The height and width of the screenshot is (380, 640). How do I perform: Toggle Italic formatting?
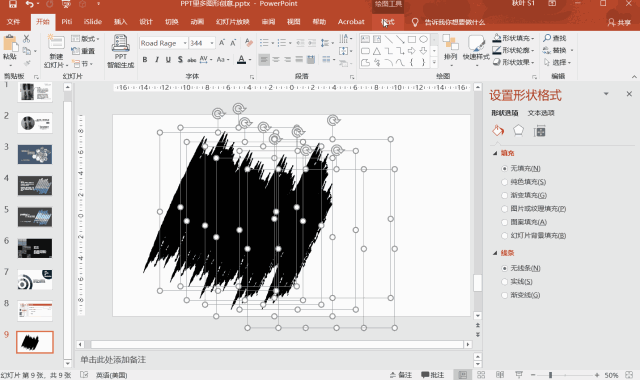pos(157,60)
